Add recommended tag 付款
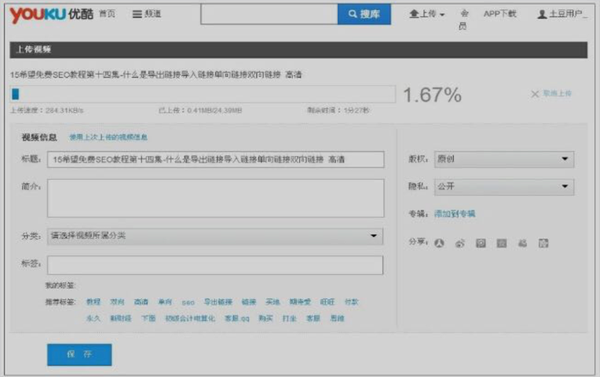 351,302
